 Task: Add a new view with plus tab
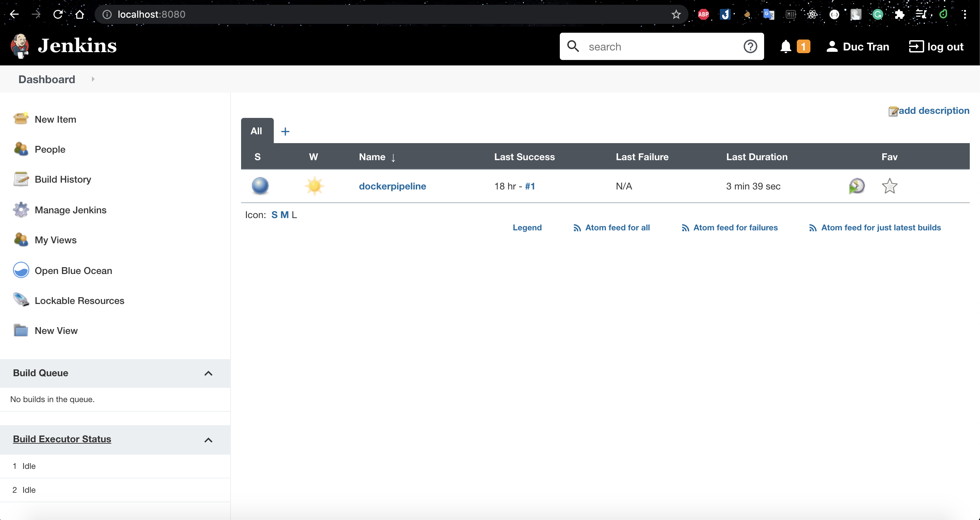point(285,131)
